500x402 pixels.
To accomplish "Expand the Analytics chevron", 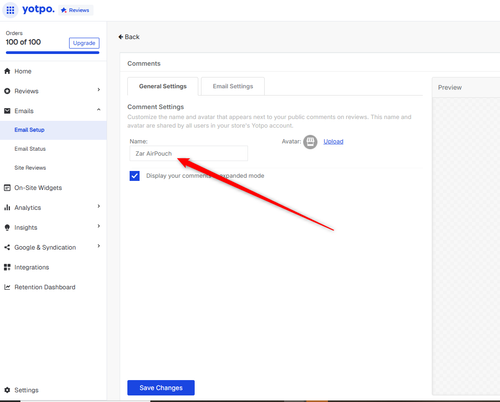I will [x=99, y=206].
